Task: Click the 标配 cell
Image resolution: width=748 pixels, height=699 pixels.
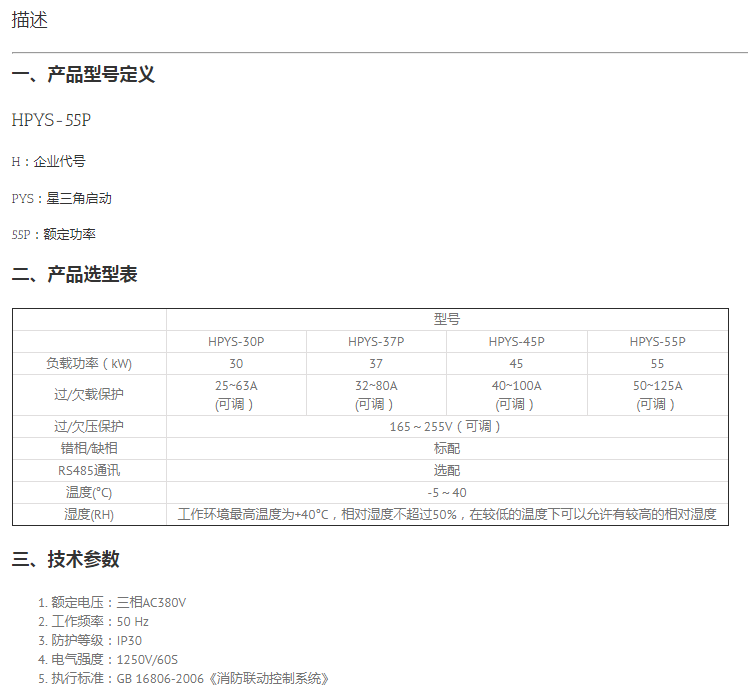Action: point(447,449)
